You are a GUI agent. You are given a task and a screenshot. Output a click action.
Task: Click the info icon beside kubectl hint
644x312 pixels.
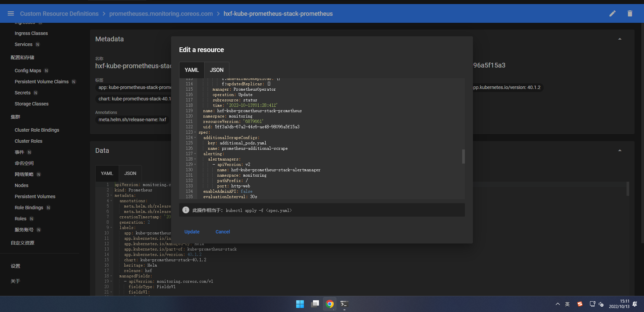tap(186, 210)
